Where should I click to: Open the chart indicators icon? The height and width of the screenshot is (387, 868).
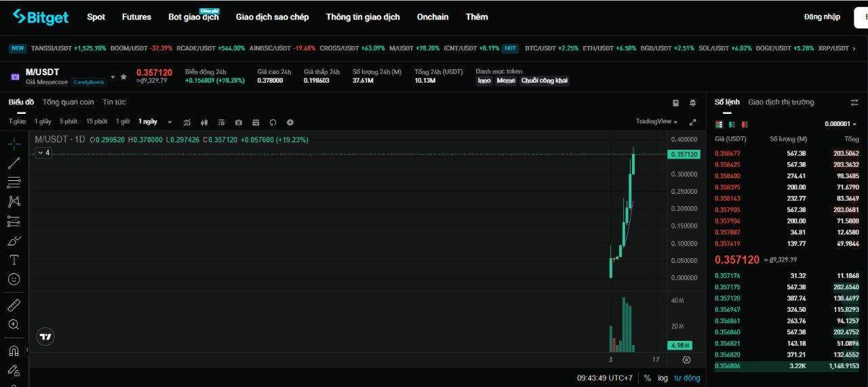click(x=187, y=122)
